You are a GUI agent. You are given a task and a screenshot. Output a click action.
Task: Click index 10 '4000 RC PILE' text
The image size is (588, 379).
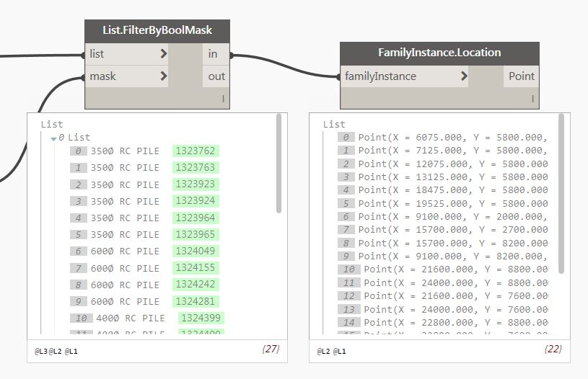tap(131, 318)
